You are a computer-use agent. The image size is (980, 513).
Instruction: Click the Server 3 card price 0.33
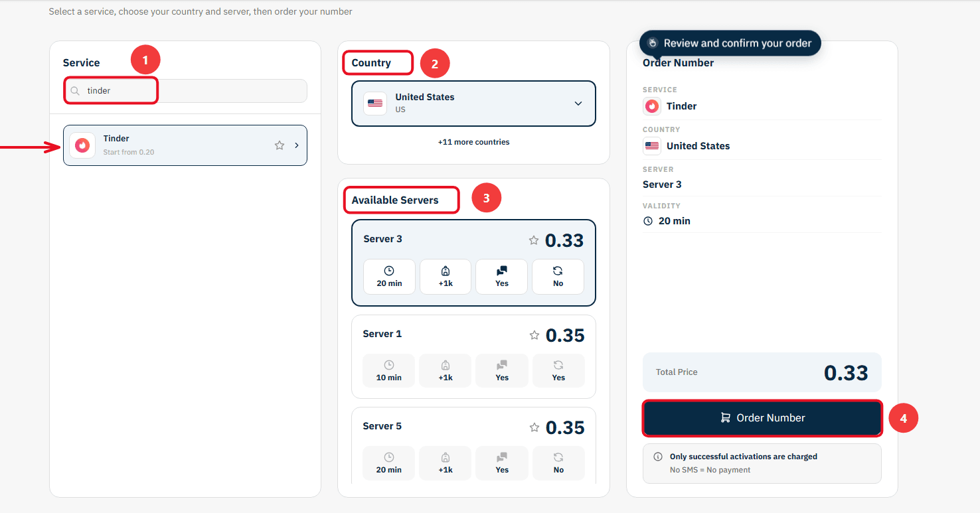point(564,241)
